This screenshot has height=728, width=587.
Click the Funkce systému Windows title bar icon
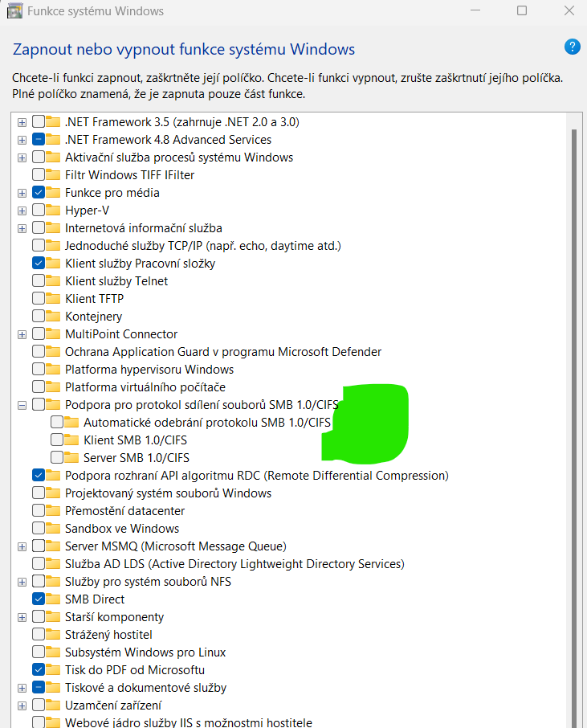[14, 10]
